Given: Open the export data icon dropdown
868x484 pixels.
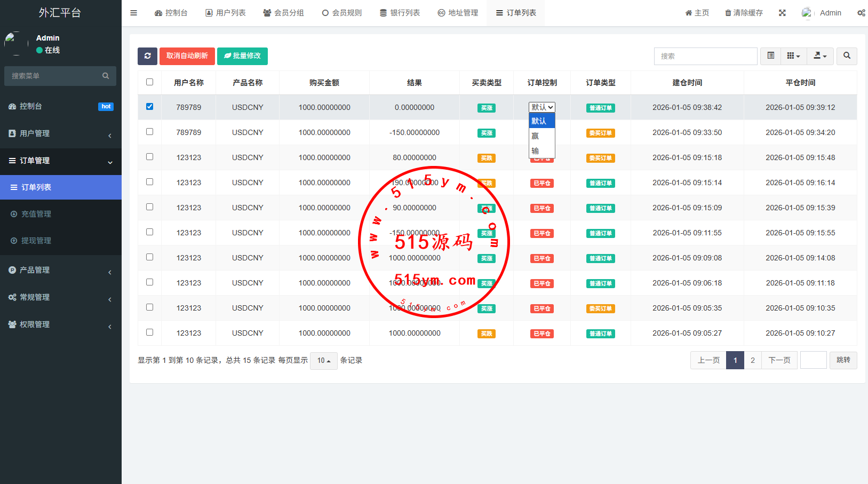Looking at the screenshot, I should click(820, 56).
